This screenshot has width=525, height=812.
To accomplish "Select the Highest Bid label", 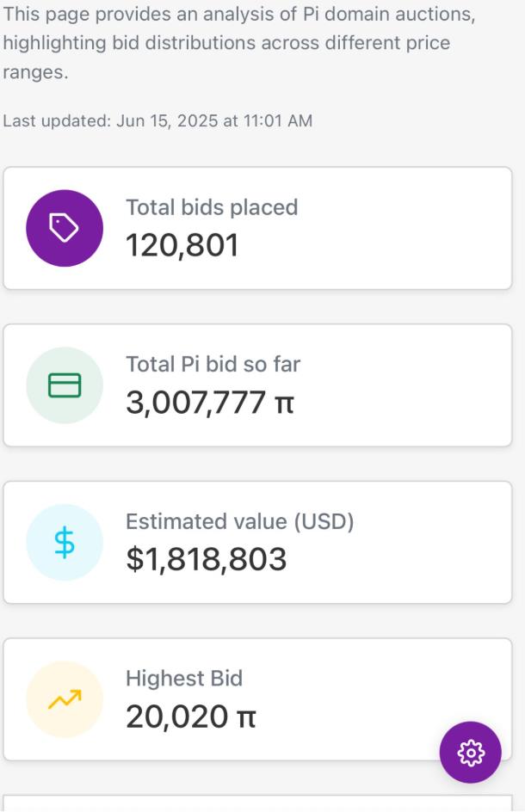I will (x=184, y=679).
